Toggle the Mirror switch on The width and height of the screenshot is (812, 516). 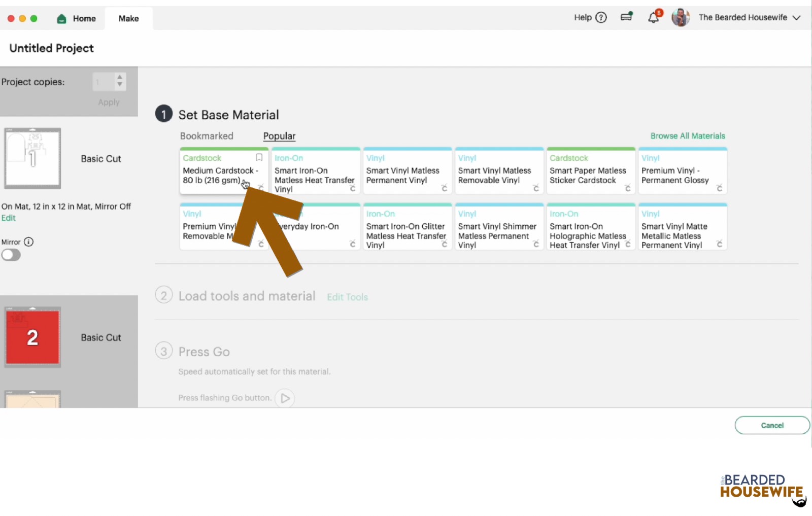[x=11, y=255]
